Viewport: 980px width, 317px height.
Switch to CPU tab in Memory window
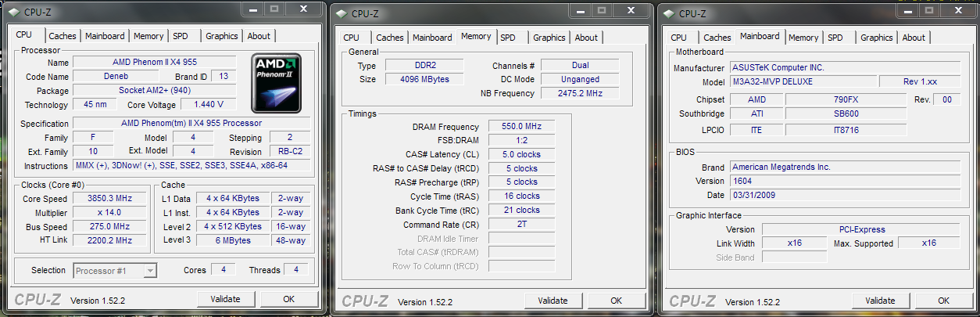coord(352,38)
